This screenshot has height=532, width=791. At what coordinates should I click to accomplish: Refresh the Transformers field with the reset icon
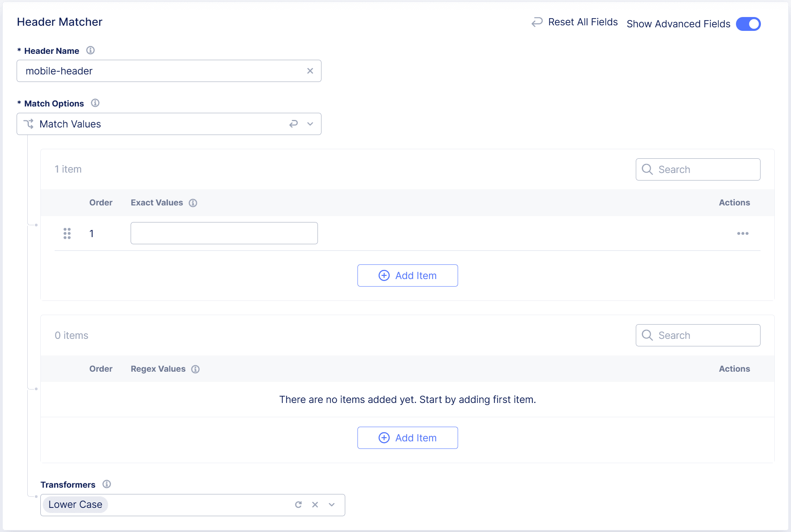pyautogui.click(x=298, y=505)
